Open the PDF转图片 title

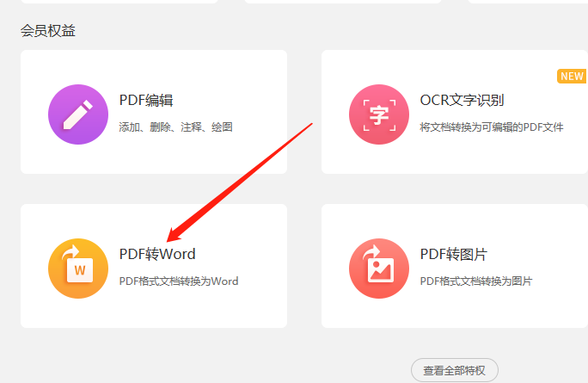tap(453, 254)
